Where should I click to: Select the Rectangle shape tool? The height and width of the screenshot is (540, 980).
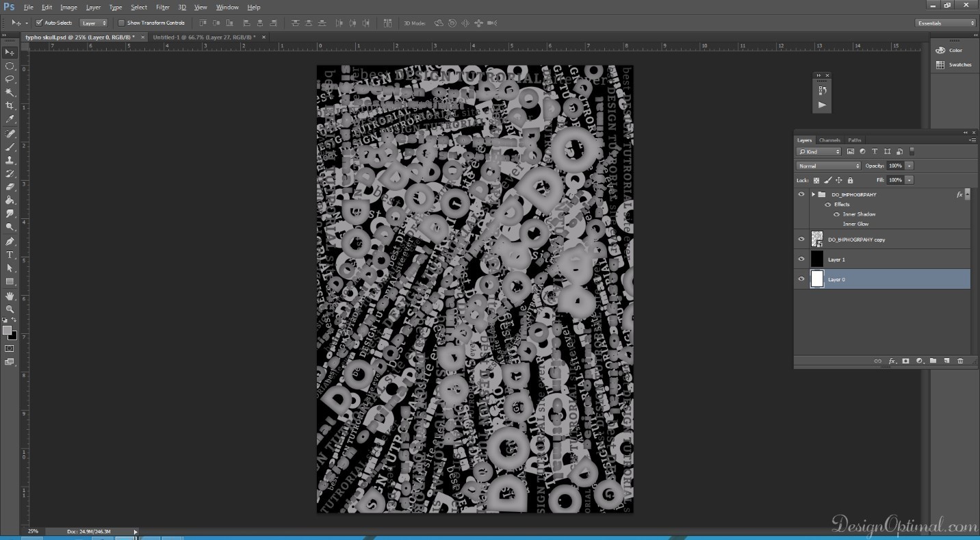10,281
